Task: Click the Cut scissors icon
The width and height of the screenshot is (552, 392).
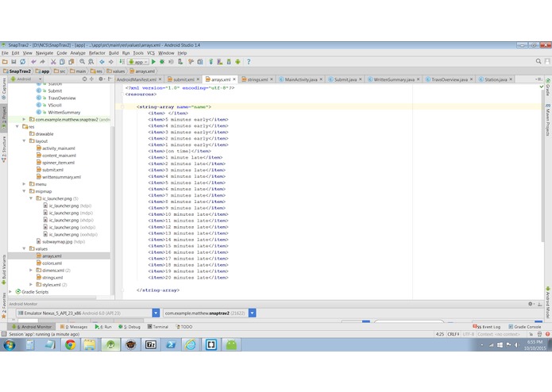Action: (x=53, y=62)
